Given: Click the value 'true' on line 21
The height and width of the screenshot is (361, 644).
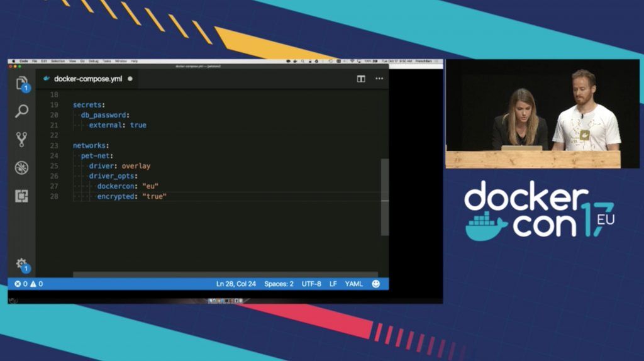Looking at the screenshot, I should coord(138,125).
